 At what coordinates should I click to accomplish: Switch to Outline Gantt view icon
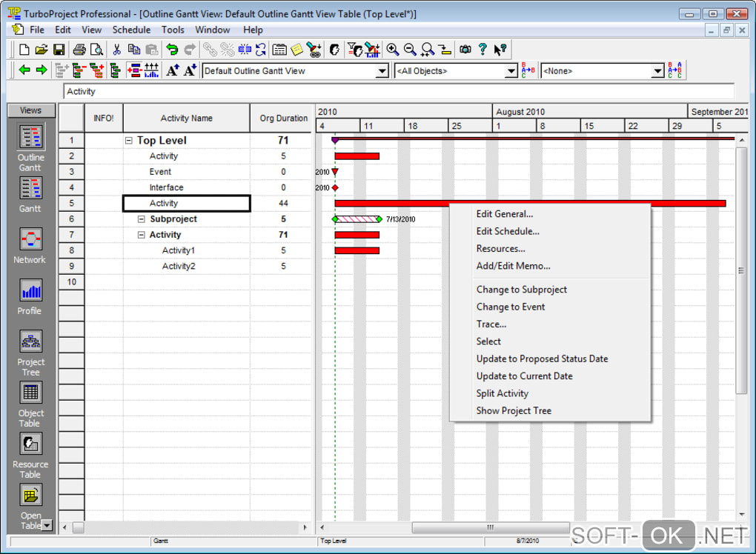pyautogui.click(x=30, y=137)
